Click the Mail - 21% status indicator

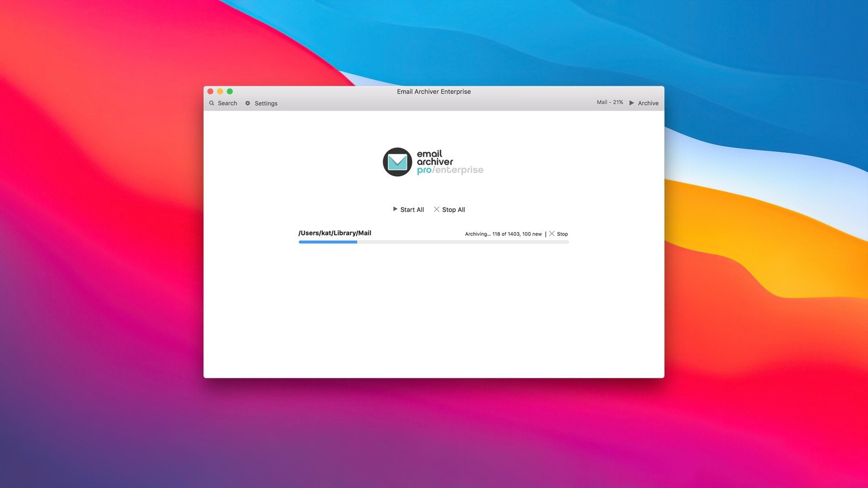[x=610, y=102]
